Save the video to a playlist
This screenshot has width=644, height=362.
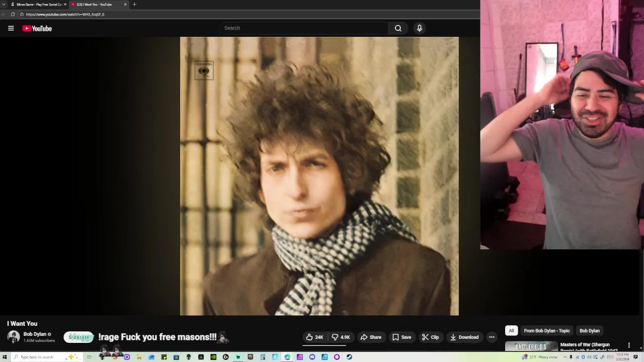pos(401,337)
